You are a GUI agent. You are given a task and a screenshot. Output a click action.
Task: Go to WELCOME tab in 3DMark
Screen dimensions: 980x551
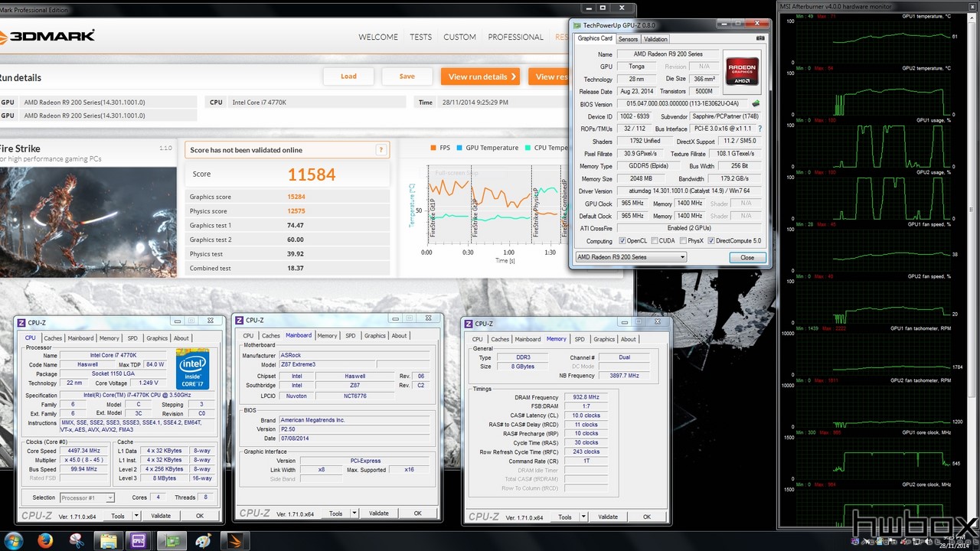tap(378, 37)
